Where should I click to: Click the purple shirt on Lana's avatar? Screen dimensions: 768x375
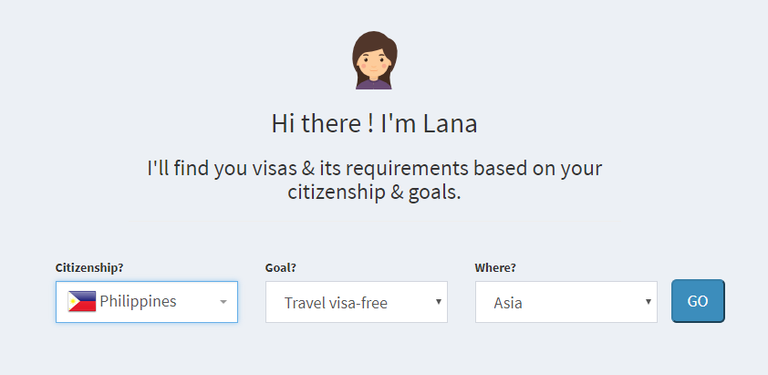tap(374, 84)
